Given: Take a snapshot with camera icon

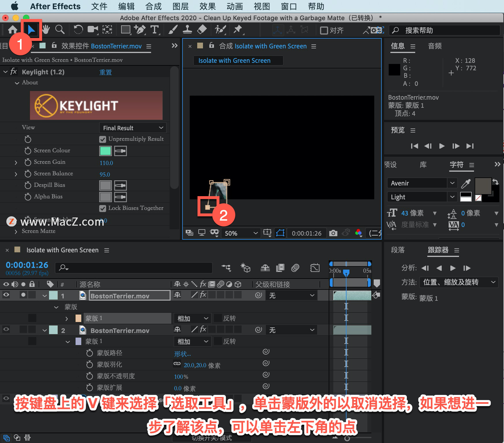Looking at the screenshot, I should click(333, 233).
